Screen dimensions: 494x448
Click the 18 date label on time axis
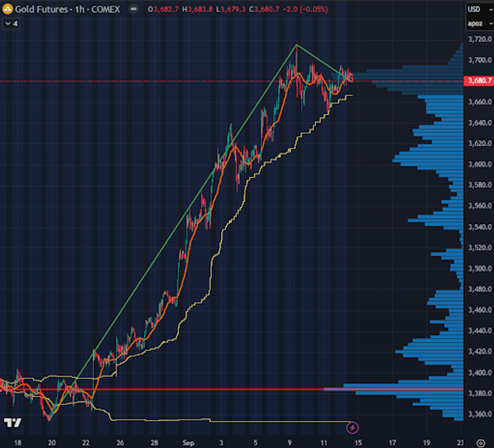[x=18, y=443]
